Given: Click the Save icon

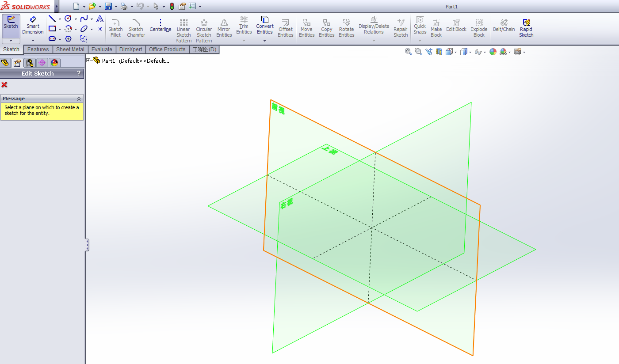Looking at the screenshot, I should pyautogui.click(x=108, y=6).
